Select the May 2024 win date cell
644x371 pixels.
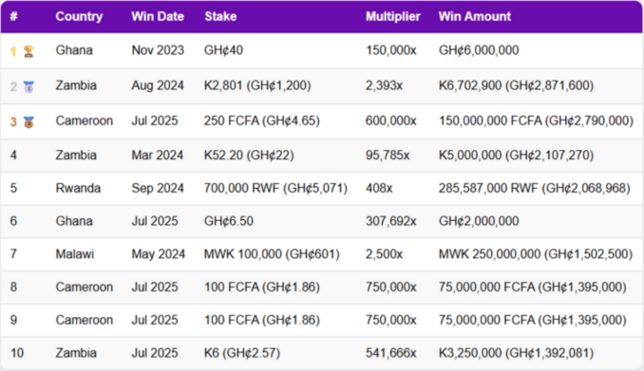click(x=158, y=254)
